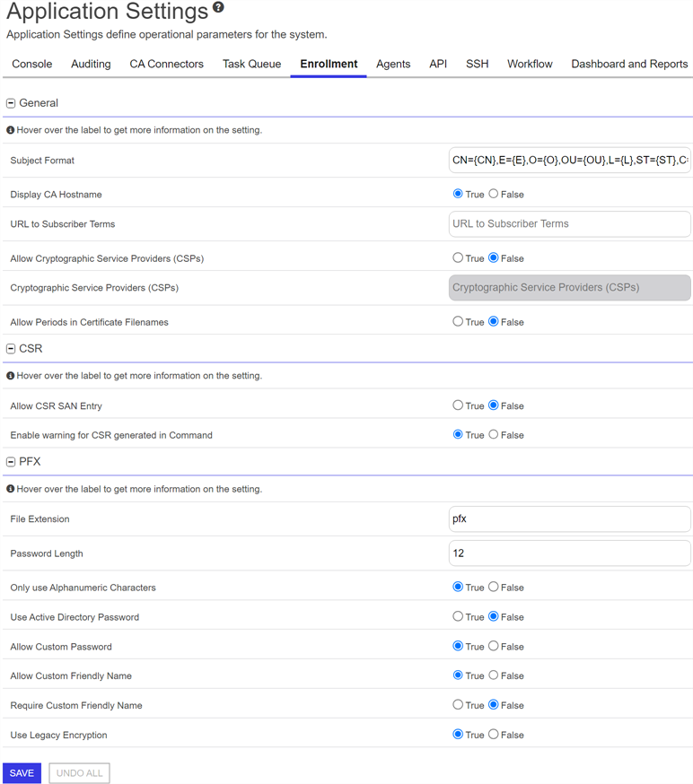Set Allow CSR SAN Entry to True
The width and height of the screenshot is (693, 784).
point(458,405)
